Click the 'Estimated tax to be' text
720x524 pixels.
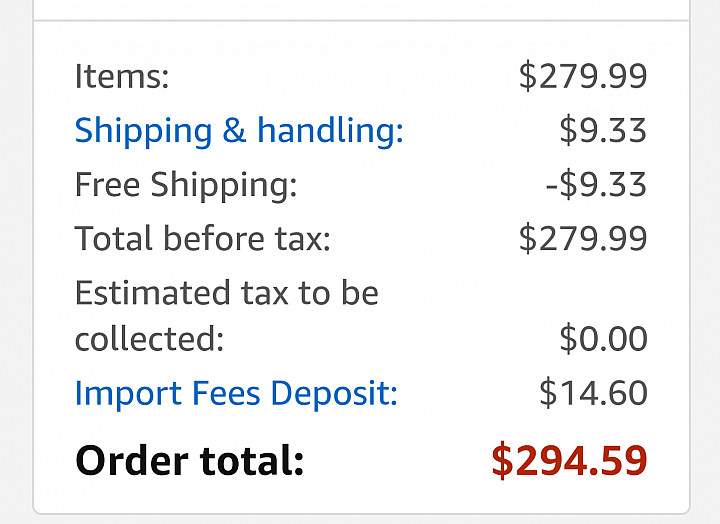[x=226, y=293]
